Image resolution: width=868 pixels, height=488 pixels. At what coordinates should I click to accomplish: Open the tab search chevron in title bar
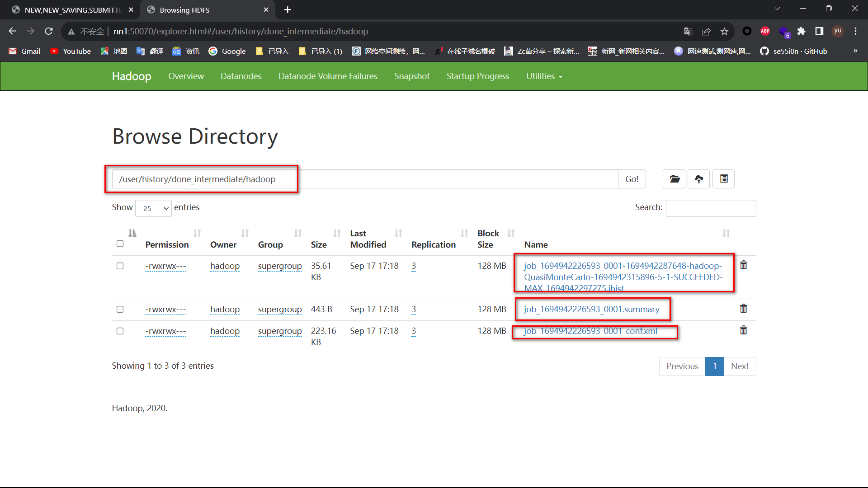pos(777,9)
